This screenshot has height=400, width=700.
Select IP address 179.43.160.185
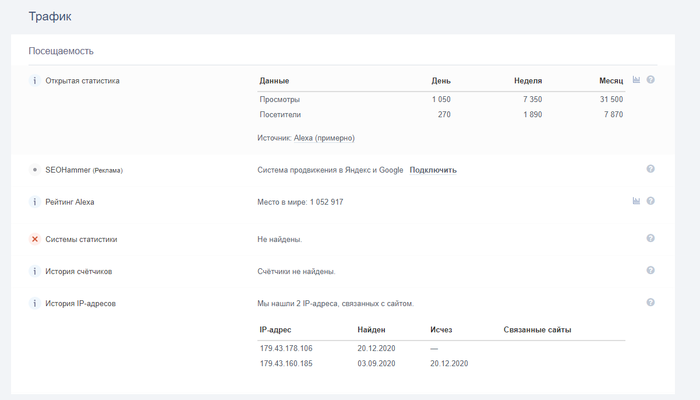(286, 363)
